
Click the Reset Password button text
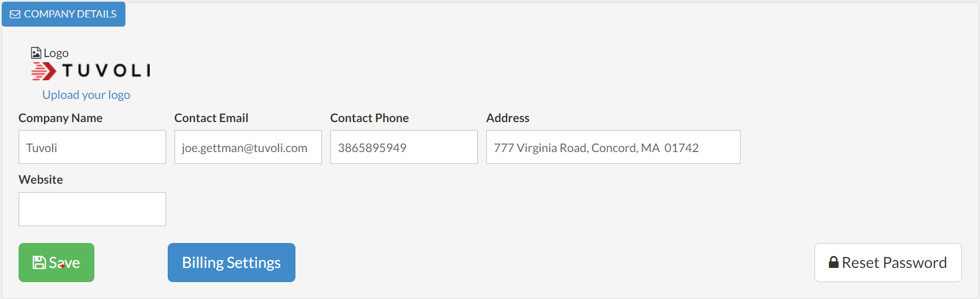[x=894, y=263]
